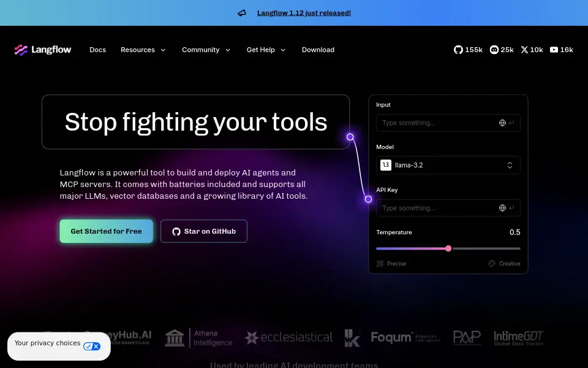Click the Temperature slider handle
Image resolution: width=588 pixels, height=368 pixels.
coord(448,248)
